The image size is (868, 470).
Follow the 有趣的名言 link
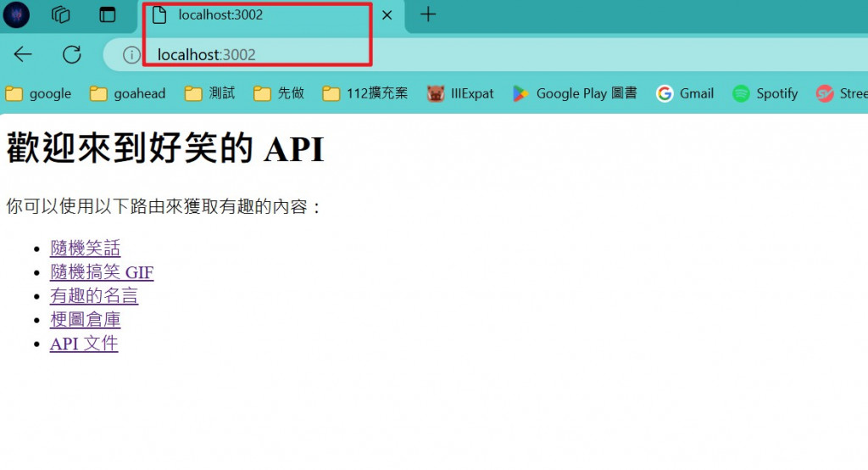[x=94, y=296]
